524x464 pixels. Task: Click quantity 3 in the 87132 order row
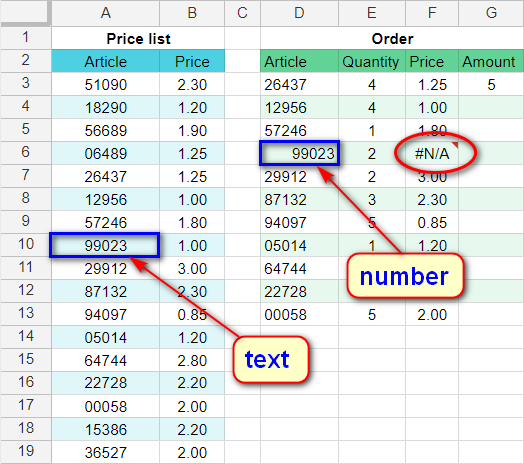coord(372,200)
